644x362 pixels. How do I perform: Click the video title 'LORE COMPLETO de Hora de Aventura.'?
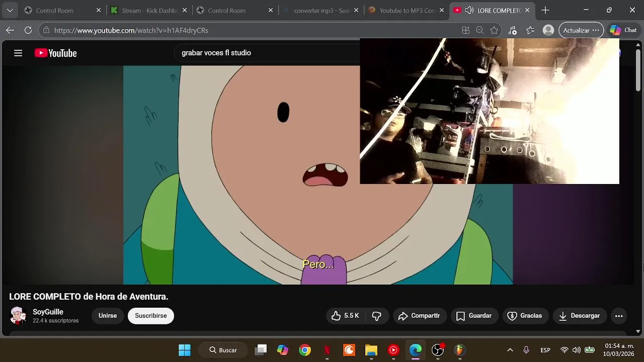(89, 297)
